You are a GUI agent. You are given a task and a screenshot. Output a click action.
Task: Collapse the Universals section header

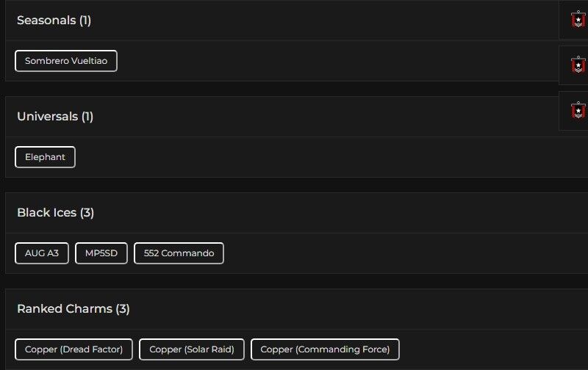(x=55, y=117)
